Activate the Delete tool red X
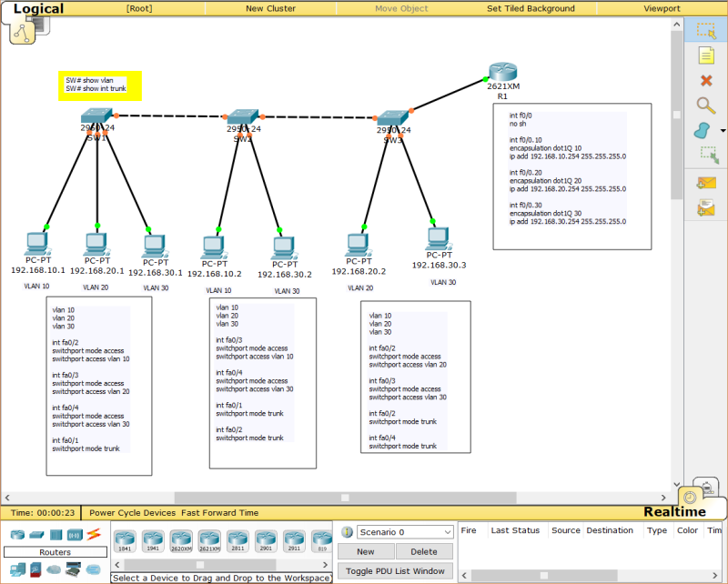The height and width of the screenshot is (584, 728). click(708, 80)
